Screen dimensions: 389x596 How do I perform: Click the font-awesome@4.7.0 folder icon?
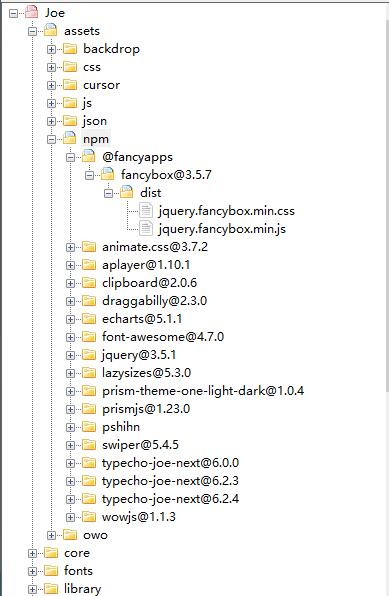[89, 337]
